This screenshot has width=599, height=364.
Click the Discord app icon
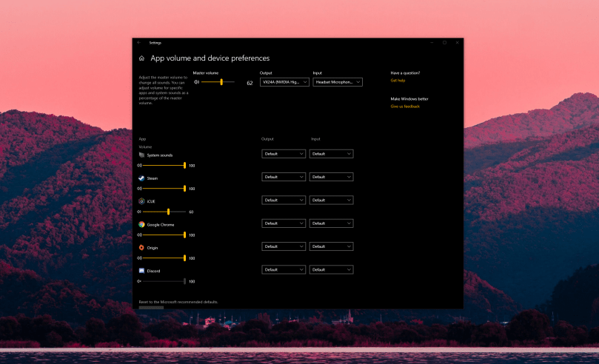point(141,271)
